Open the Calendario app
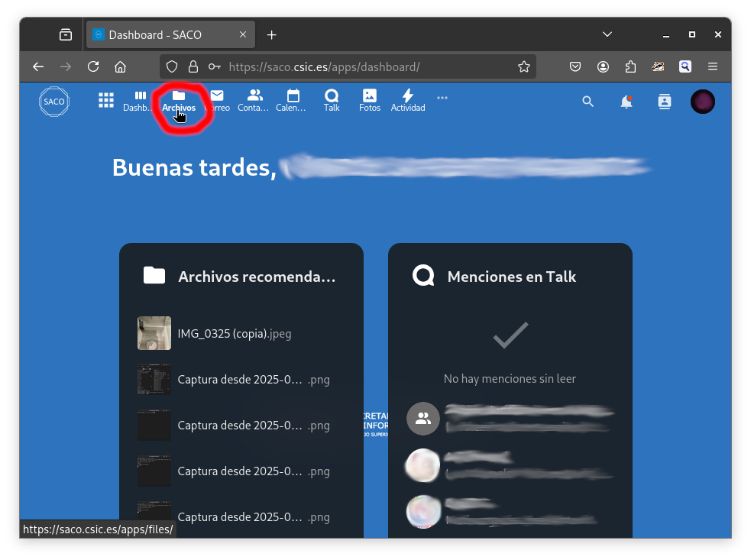 (x=293, y=101)
